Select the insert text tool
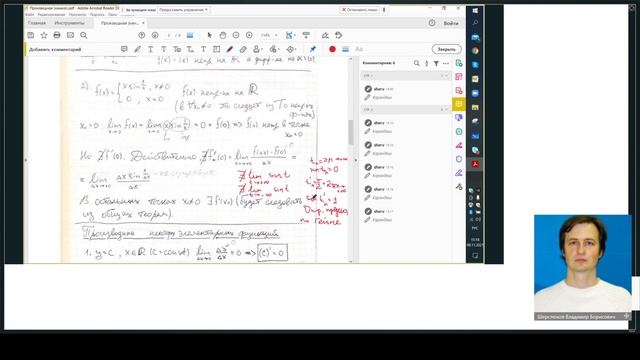This screenshot has height=360, width=640. coord(190,49)
